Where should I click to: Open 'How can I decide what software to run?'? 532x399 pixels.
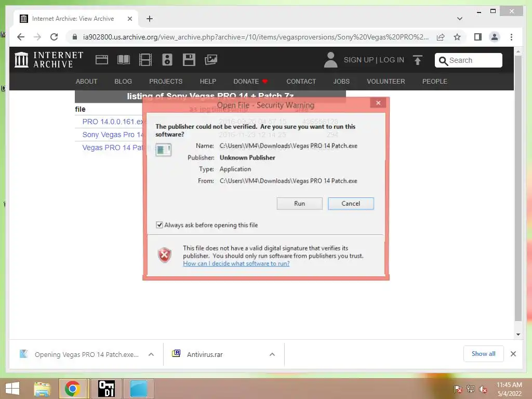236,263
